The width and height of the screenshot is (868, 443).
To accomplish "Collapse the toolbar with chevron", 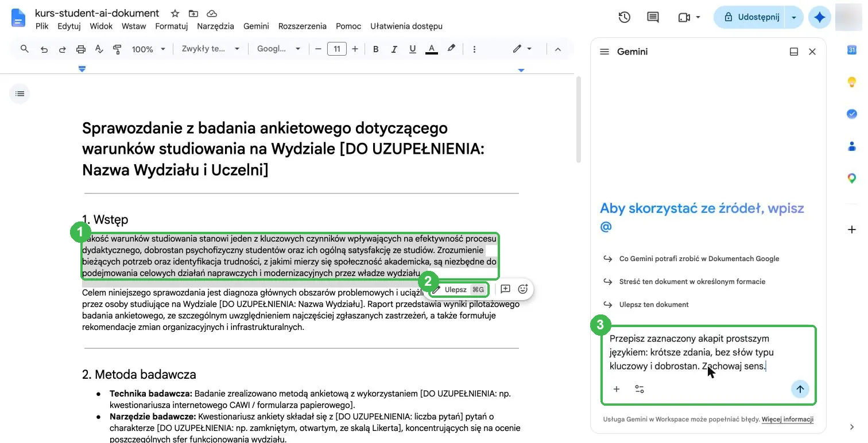I will tap(557, 49).
